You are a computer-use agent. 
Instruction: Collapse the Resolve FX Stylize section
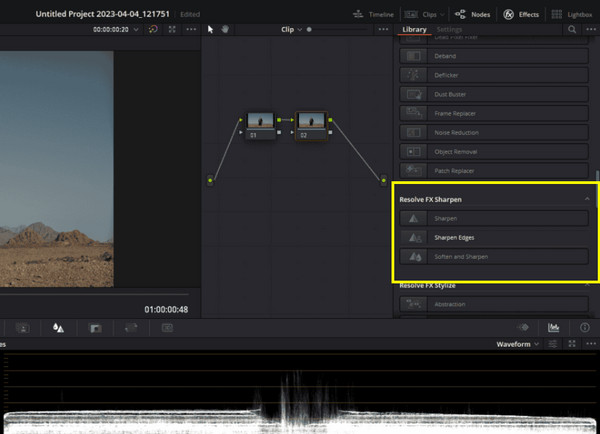(587, 286)
